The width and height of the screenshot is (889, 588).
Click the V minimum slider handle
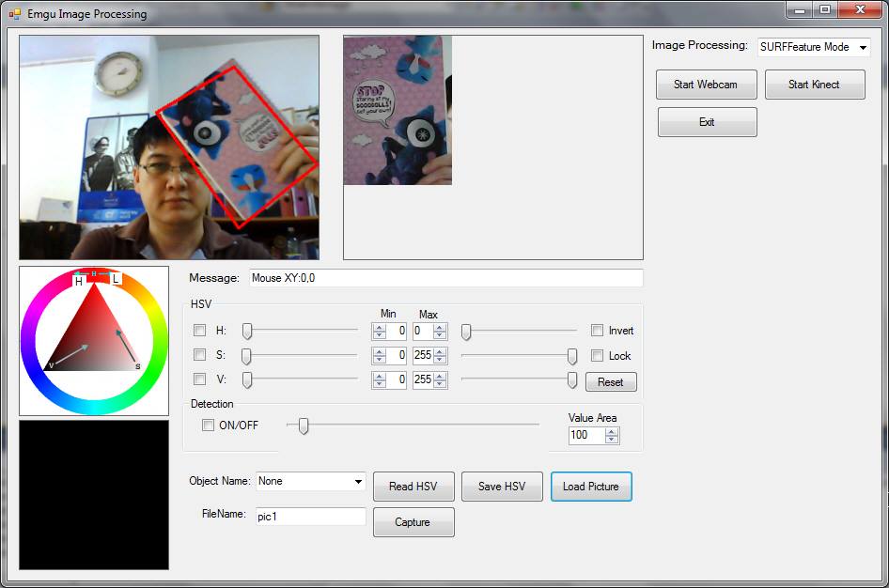tap(246, 379)
